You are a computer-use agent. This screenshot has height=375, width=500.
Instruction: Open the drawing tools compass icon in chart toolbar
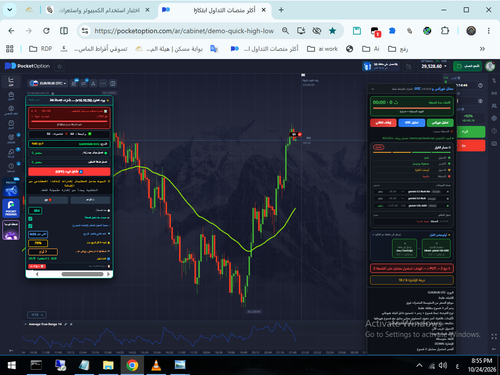[x=94, y=83]
